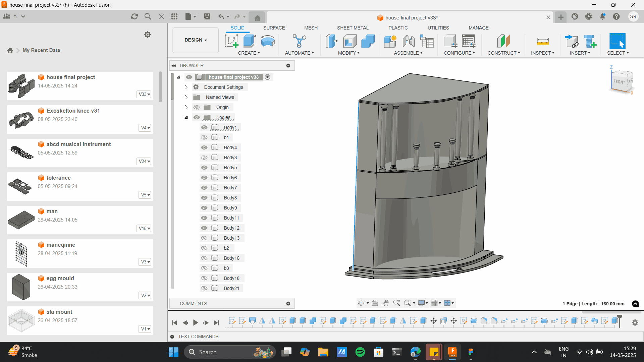Open the egg mould design entry
The width and height of the screenshot is (644, 362).
[x=80, y=287]
